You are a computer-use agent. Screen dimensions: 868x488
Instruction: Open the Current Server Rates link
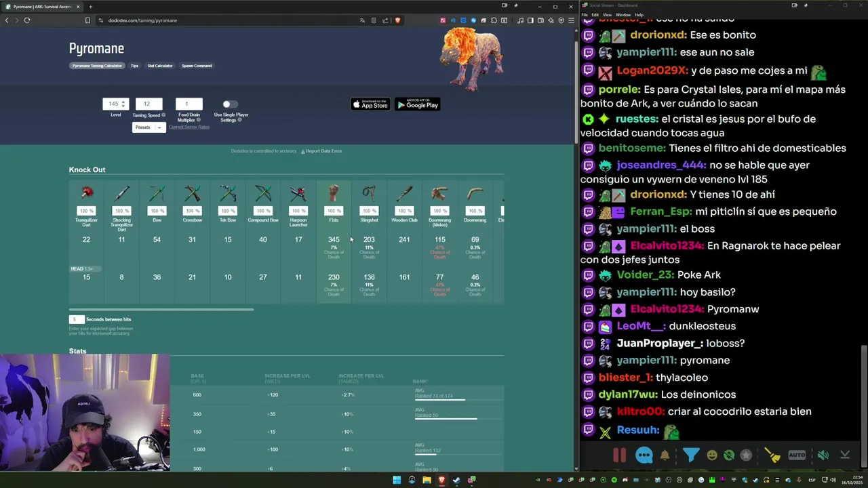(189, 127)
